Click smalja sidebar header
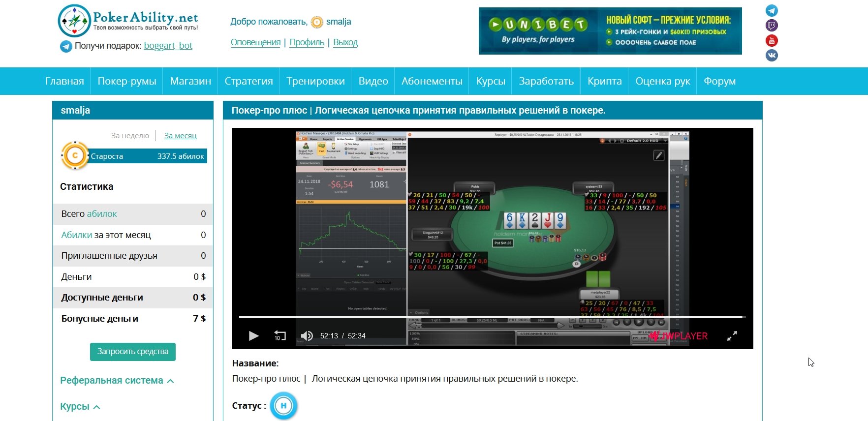This screenshot has width=868, height=421. coord(133,110)
